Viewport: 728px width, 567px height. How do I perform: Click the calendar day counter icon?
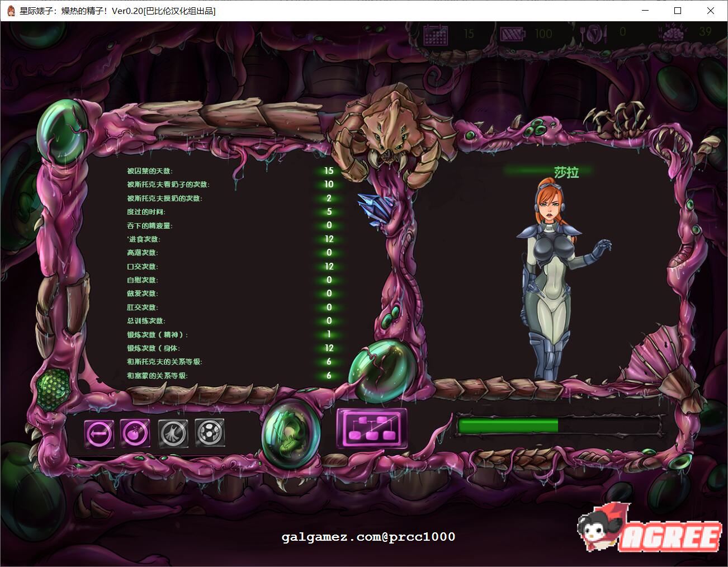(x=436, y=35)
